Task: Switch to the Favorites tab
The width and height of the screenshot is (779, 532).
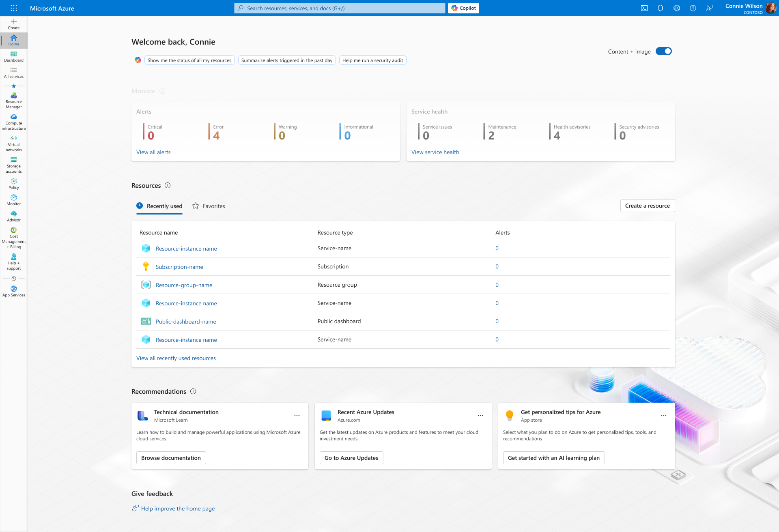Action: (x=209, y=206)
